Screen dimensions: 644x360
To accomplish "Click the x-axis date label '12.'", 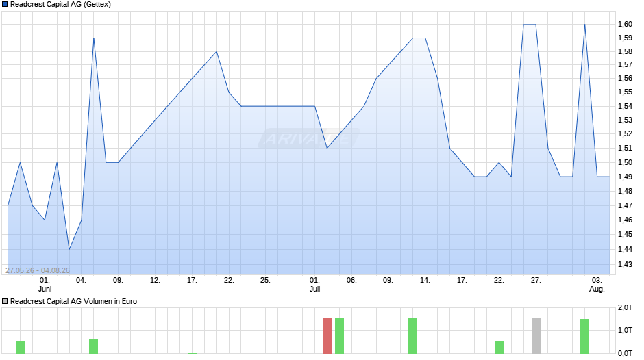I will 155,280.
